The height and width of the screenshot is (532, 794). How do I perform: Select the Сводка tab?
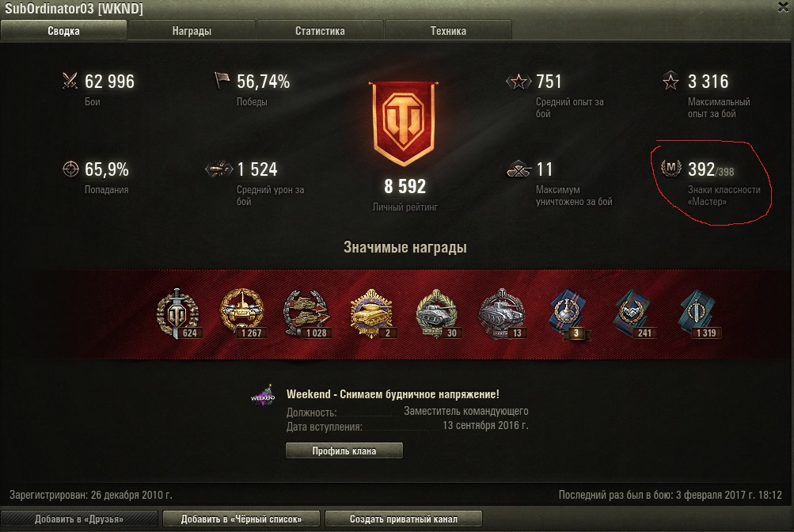point(63,30)
